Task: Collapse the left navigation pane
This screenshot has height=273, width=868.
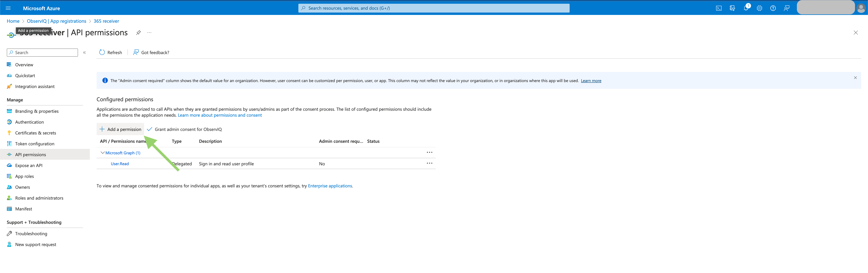Action: (85, 52)
